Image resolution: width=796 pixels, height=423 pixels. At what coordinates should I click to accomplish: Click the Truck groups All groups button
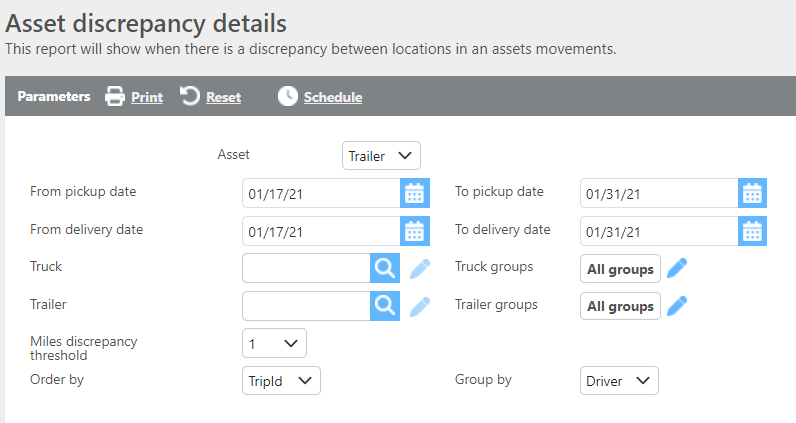point(620,268)
